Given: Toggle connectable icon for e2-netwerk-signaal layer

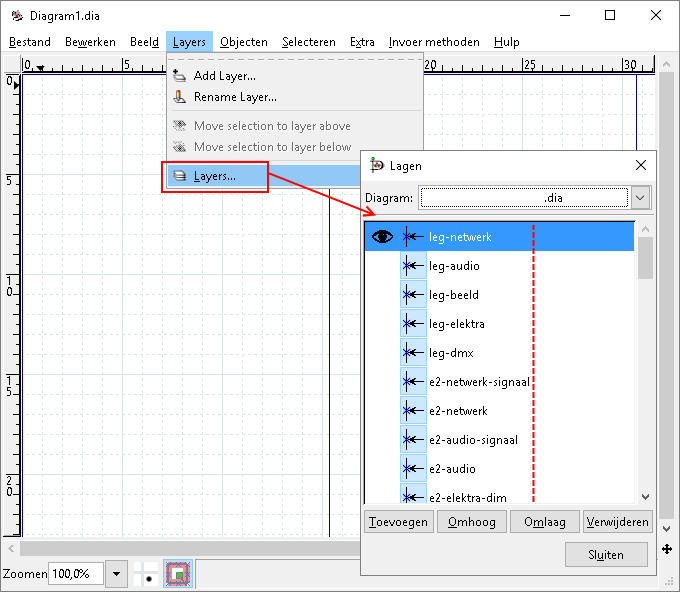Looking at the screenshot, I should [413, 382].
